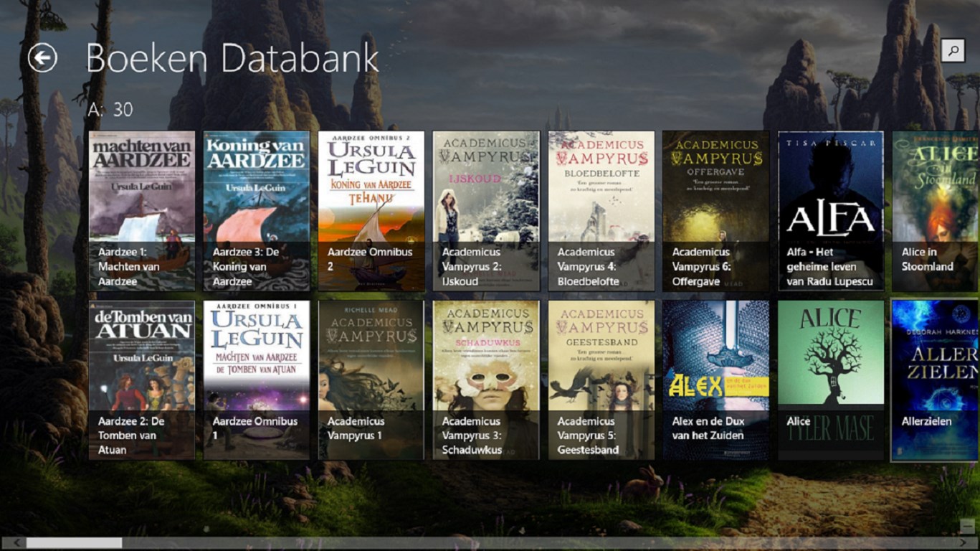Select the Alfa book tile

(x=831, y=211)
